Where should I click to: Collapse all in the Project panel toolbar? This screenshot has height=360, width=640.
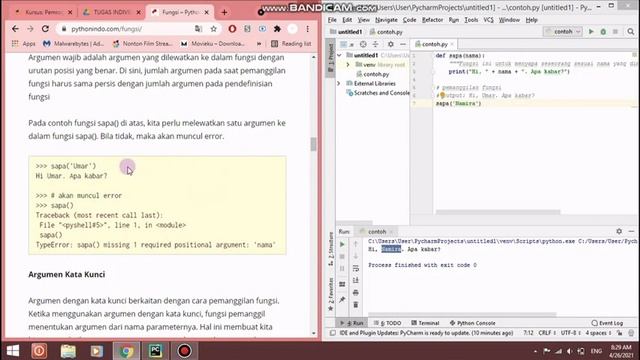coord(375,44)
